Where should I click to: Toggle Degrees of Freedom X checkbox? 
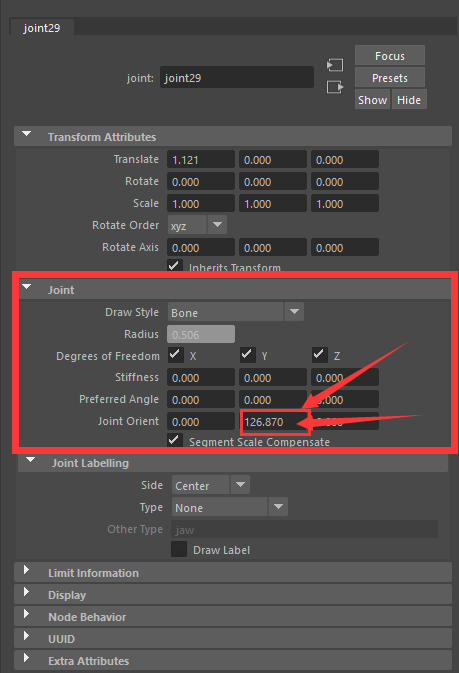tap(176, 355)
